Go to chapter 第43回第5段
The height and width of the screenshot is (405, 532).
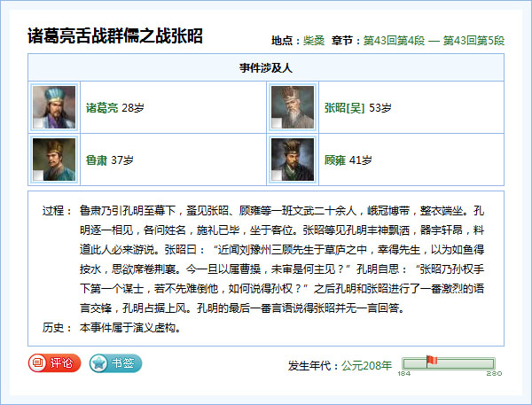click(x=473, y=41)
